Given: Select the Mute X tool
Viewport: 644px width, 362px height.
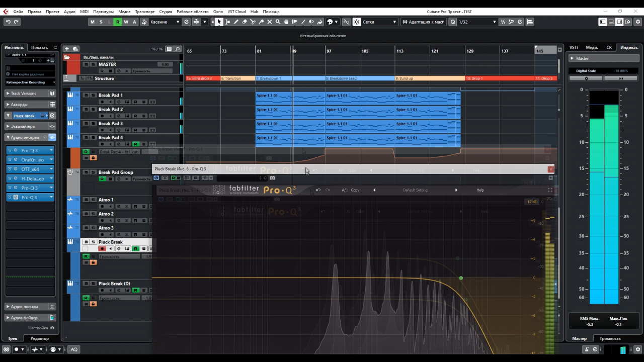Looking at the screenshot, I should coord(270,22).
